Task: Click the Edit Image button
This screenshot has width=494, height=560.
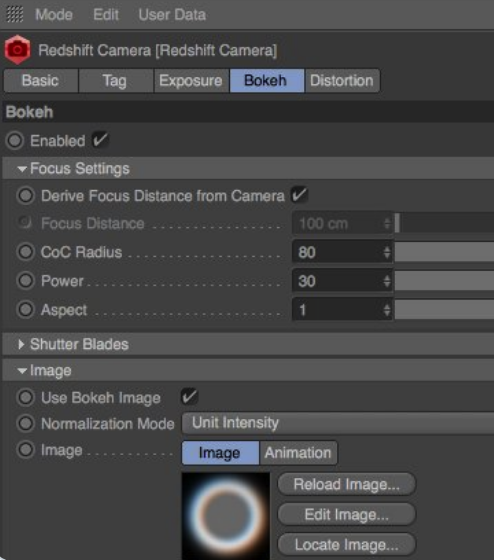Action: click(x=346, y=514)
